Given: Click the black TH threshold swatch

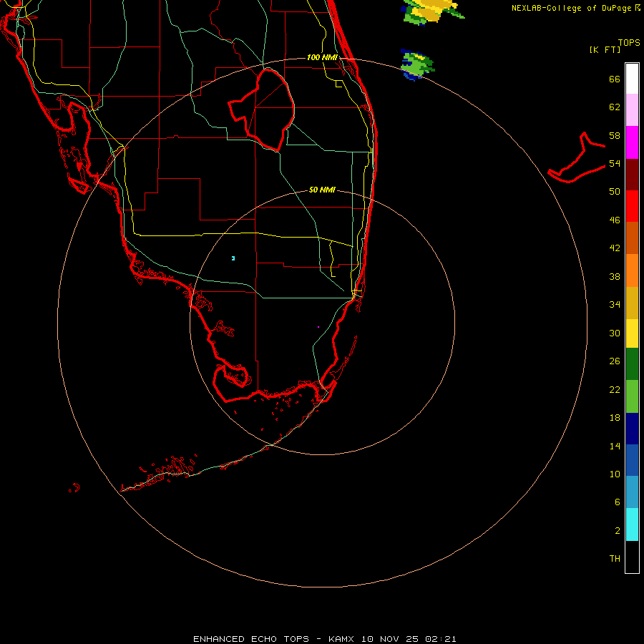Looking at the screenshot, I should point(632,557).
